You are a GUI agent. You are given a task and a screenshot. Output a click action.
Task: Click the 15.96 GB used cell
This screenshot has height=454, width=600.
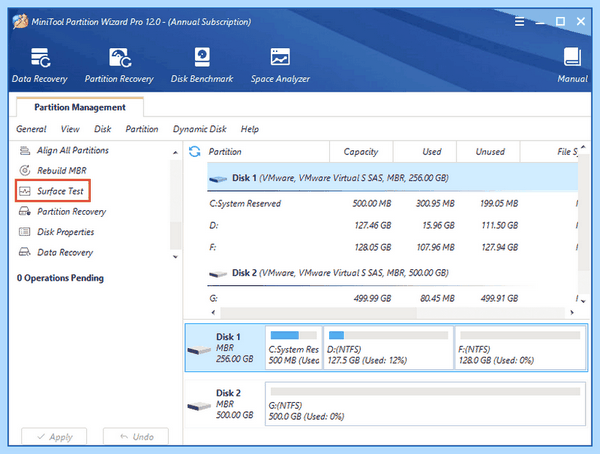[439, 225]
